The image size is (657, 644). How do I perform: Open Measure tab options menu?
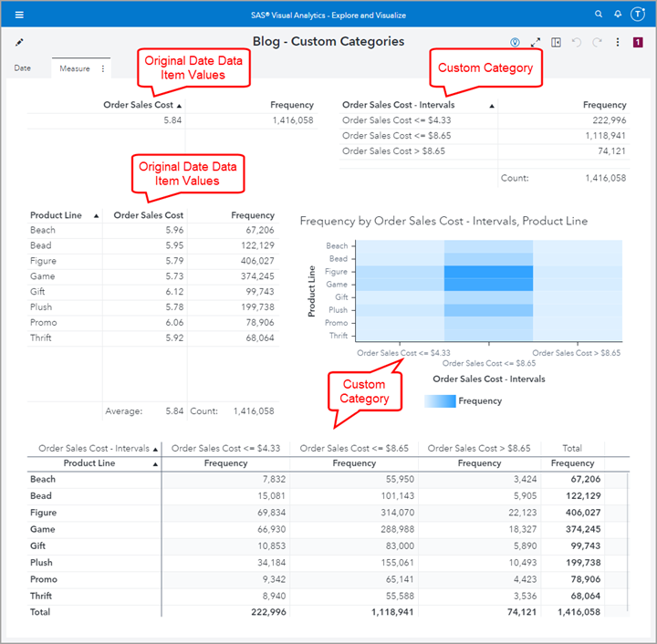[103, 68]
